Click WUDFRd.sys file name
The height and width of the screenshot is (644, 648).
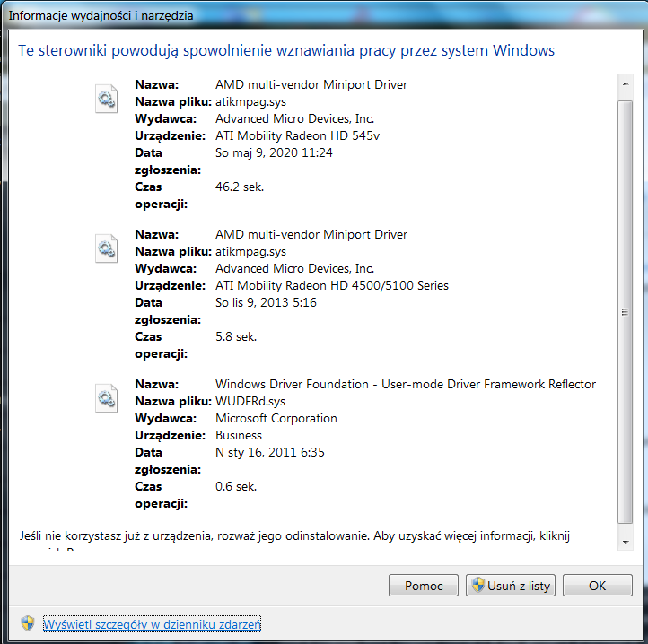(250, 401)
